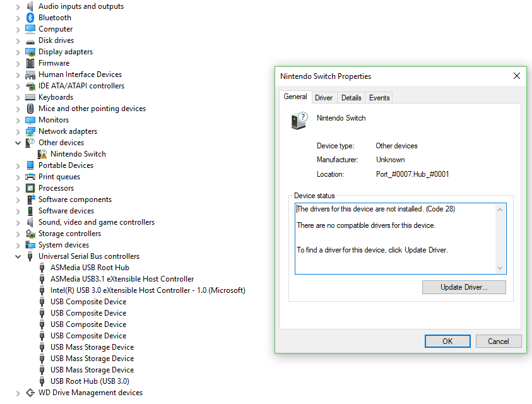Click the Storage controllers icon
Viewport: 532px width, 404px height.
(x=30, y=234)
